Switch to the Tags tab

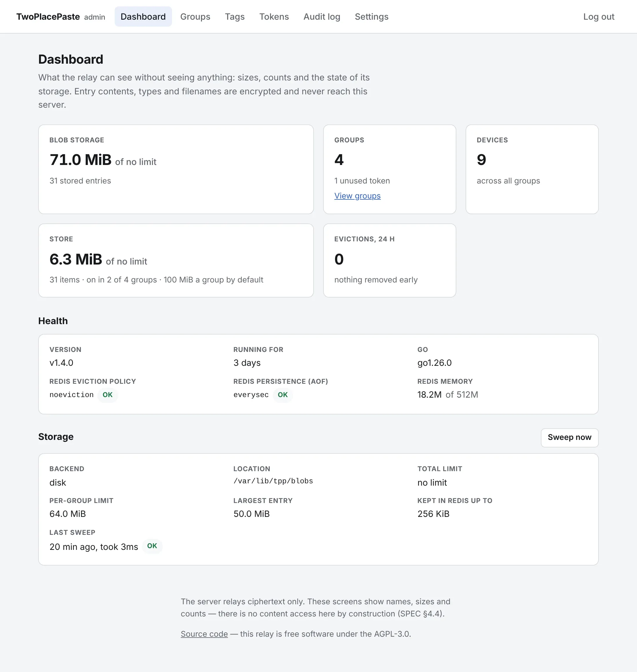click(235, 16)
